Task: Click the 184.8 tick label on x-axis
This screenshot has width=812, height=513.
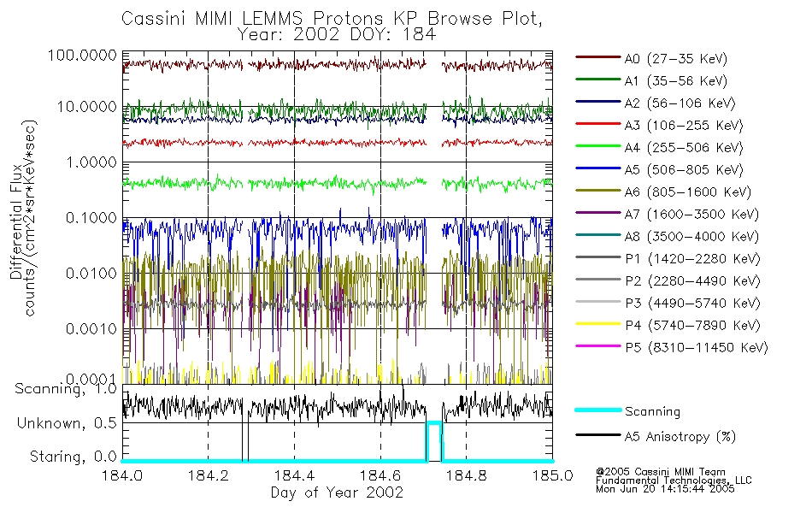Action: pyautogui.click(x=466, y=475)
